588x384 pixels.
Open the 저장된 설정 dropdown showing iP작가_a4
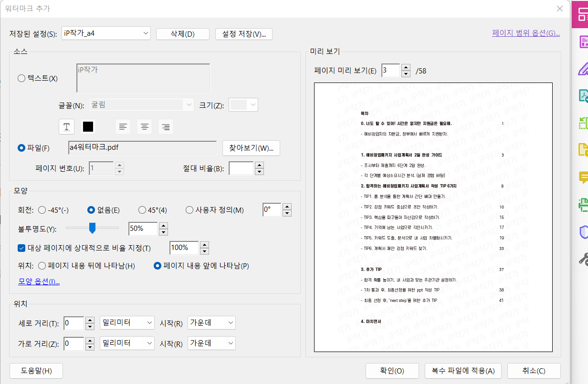(x=106, y=34)
